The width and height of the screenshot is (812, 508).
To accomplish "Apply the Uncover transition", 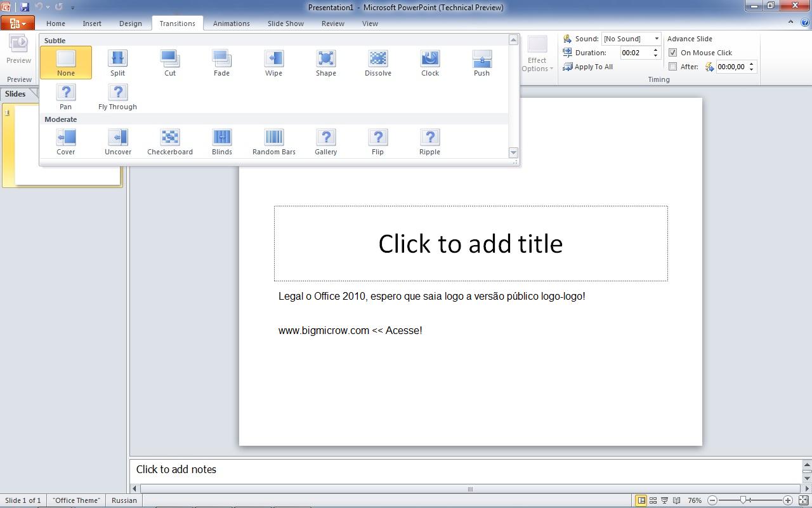I will tap(118, 142).
